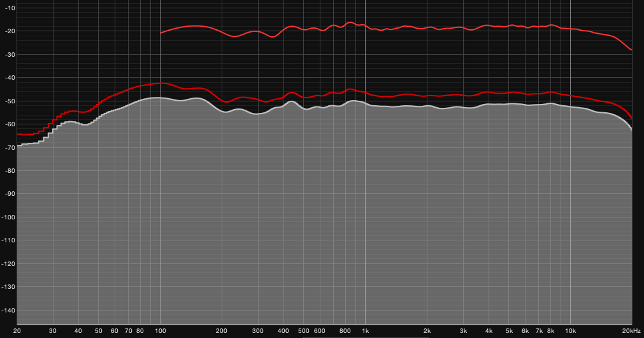Click the -130 dB level axis label

click(9, 287)
